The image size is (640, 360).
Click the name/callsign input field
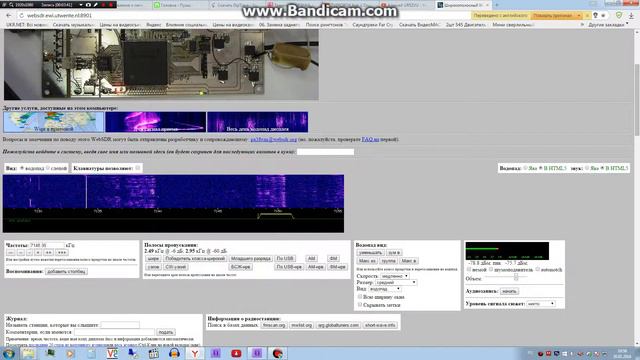(325, 152)
